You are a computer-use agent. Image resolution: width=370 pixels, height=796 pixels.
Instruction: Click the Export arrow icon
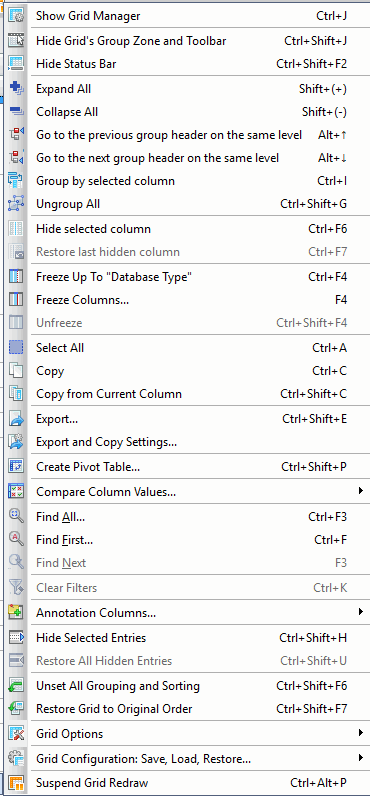pos(16,419)
